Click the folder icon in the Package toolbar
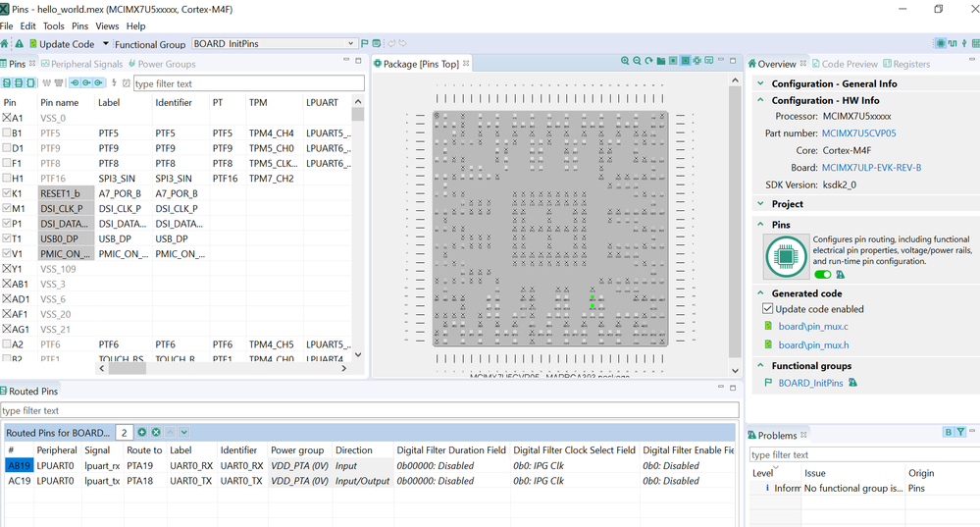The height and width of the screenshot is (527, 980). pos(660,61)
